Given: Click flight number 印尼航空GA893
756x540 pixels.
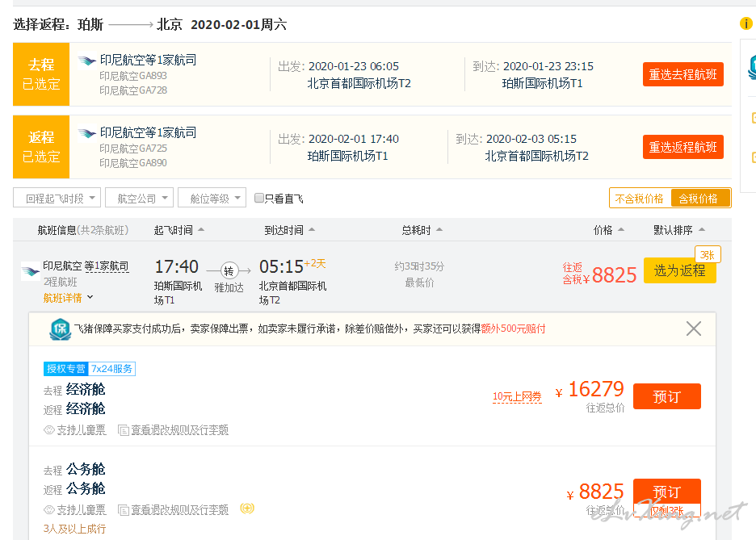Looking at the screenshot, I should (133, 76).
